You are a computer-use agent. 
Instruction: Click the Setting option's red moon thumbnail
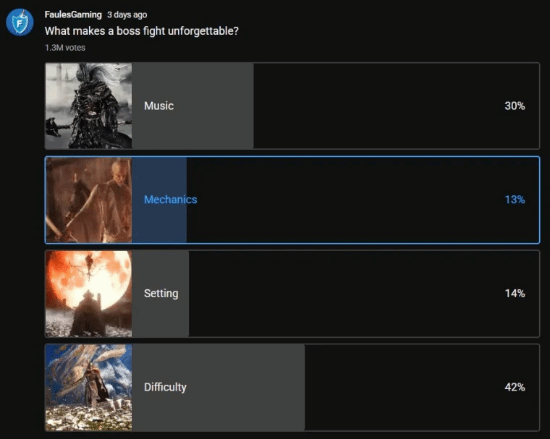pyautogui.click(x=89, y=293)
